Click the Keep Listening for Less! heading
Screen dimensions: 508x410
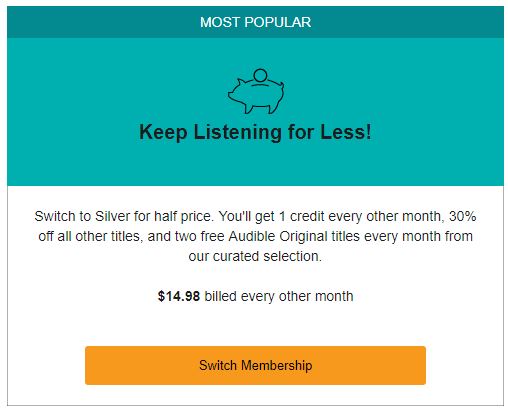coord(255,132)
